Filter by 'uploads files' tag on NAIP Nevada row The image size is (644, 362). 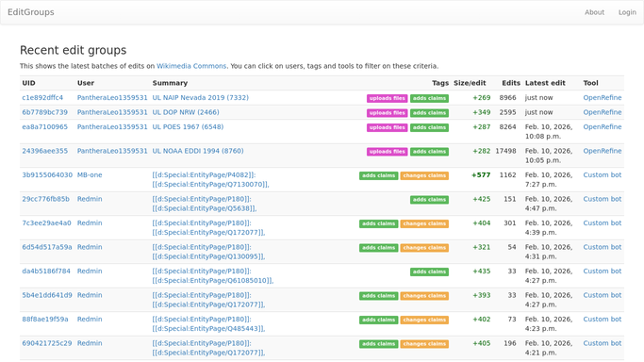click(388, 98)
